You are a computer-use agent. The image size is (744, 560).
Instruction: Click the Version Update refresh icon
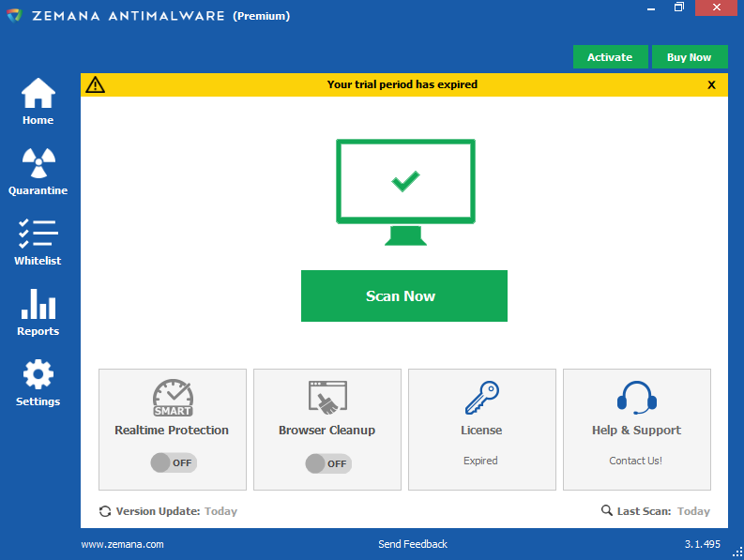[105, 511]
